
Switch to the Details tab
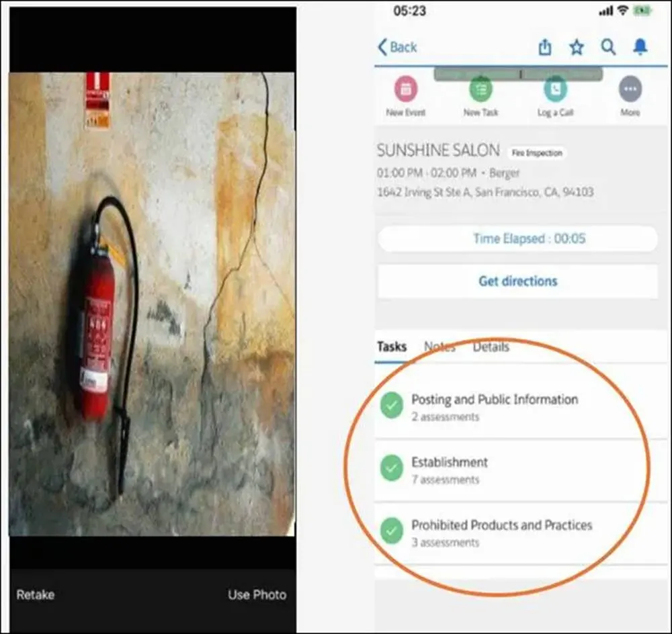click(491, 347)
